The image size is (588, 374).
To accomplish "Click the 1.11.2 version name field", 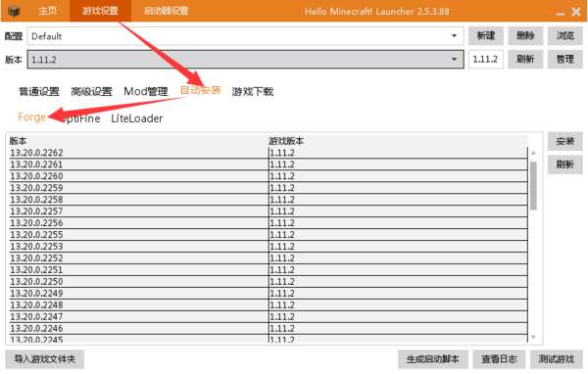I will [x=486, y=59].
